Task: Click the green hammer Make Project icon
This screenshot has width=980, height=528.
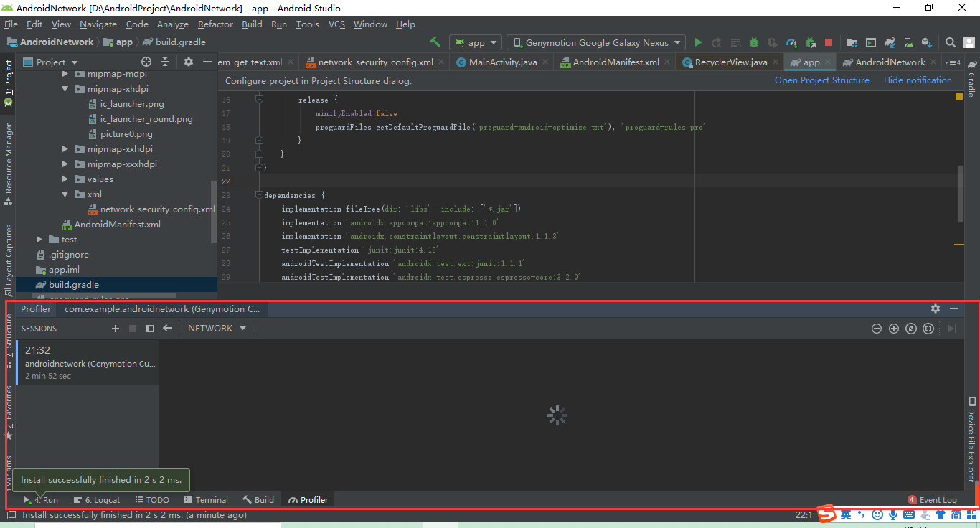Action: tap(435, 42)
